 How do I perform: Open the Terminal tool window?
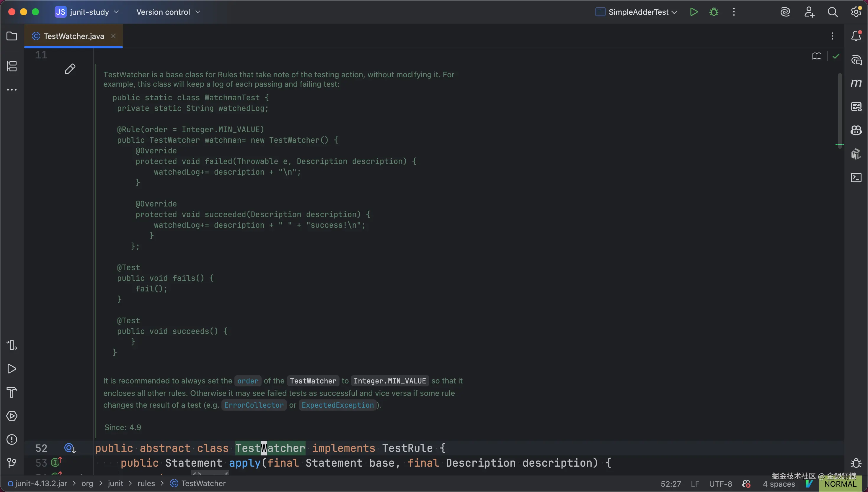[856, 178]
